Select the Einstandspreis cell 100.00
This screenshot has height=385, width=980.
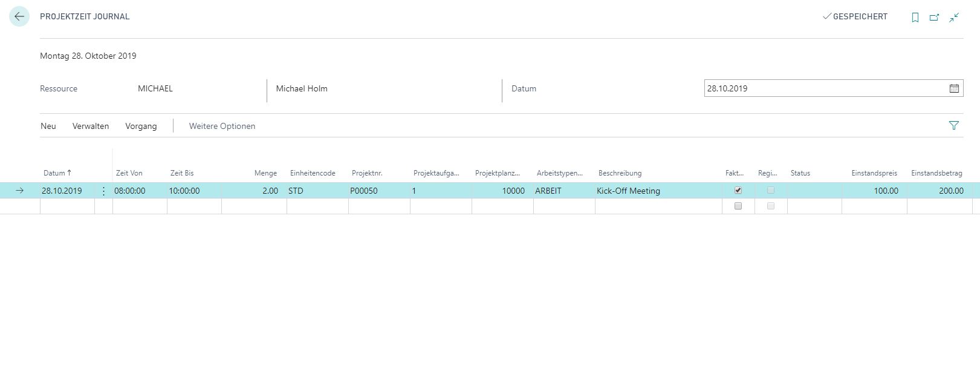(874, 191)
